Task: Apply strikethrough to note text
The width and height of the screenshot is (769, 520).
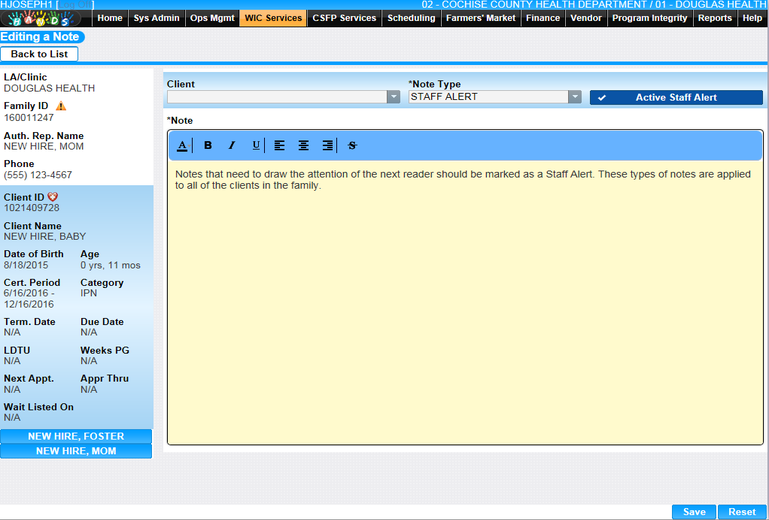Action: [x=352, y=146]
